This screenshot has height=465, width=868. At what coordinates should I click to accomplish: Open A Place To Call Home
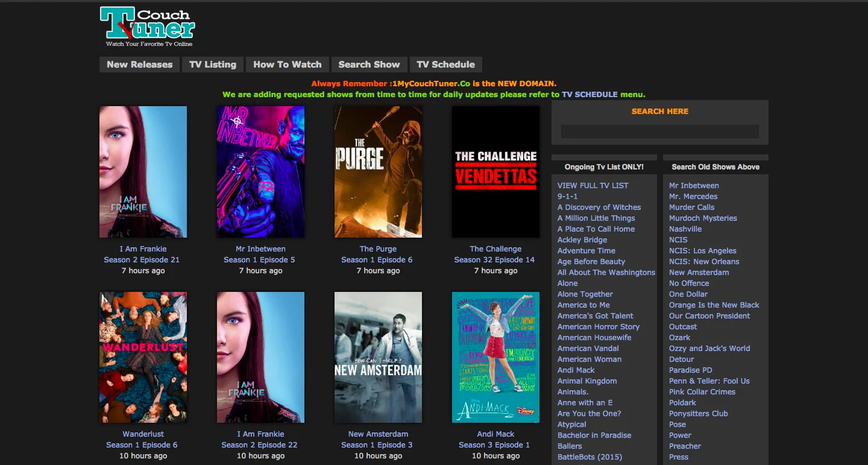pos(596,229)
